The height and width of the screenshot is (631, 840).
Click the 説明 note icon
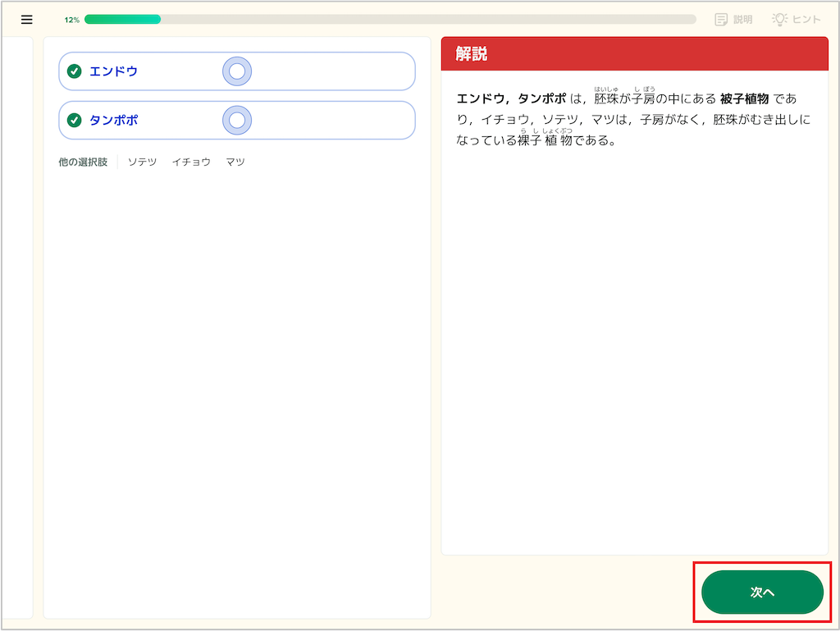point(721,20)
